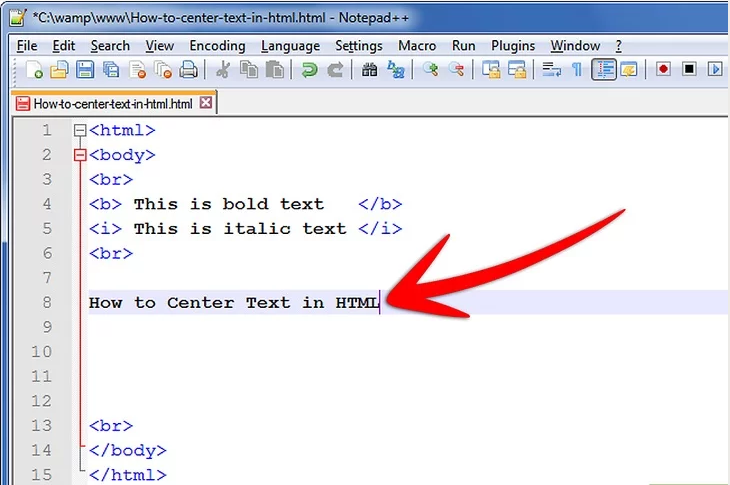
Task: Save the document with the Save icon
Action: 85,70
